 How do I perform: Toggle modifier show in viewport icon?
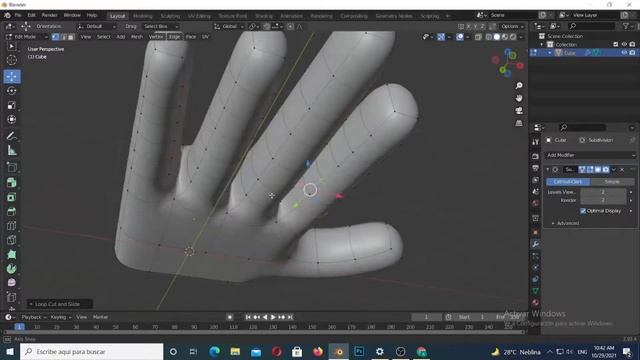[598, 169]
